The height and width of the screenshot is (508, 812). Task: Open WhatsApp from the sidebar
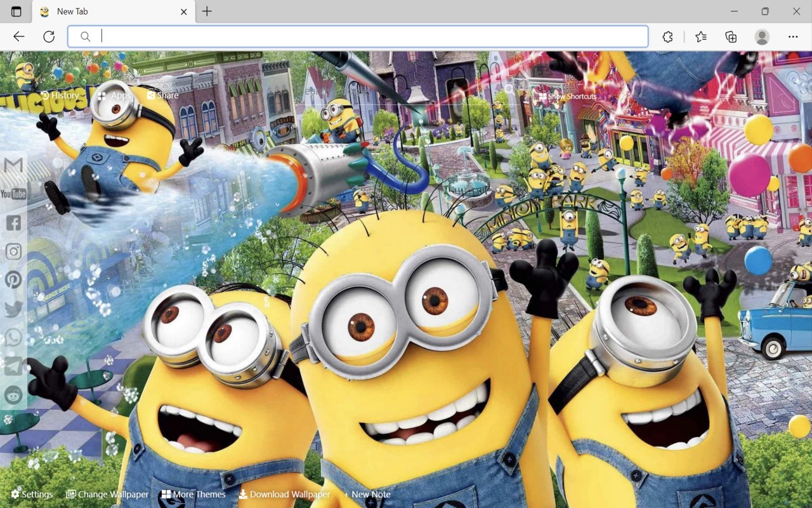pos(13,337)
